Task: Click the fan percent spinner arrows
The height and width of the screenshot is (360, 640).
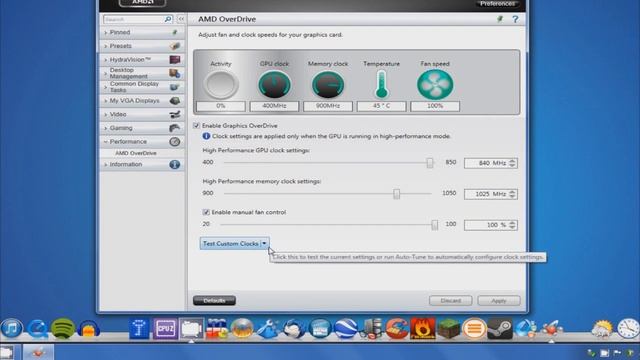Action: [513, 225]
